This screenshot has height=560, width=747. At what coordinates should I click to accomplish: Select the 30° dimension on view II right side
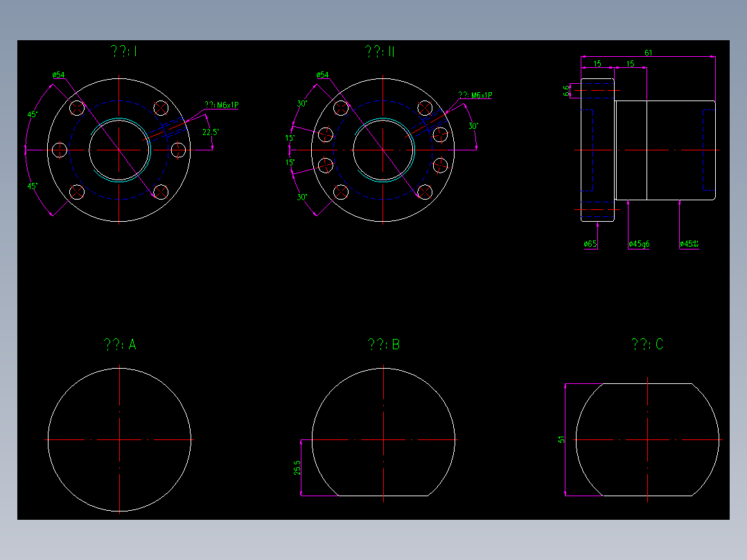point(474,127)
